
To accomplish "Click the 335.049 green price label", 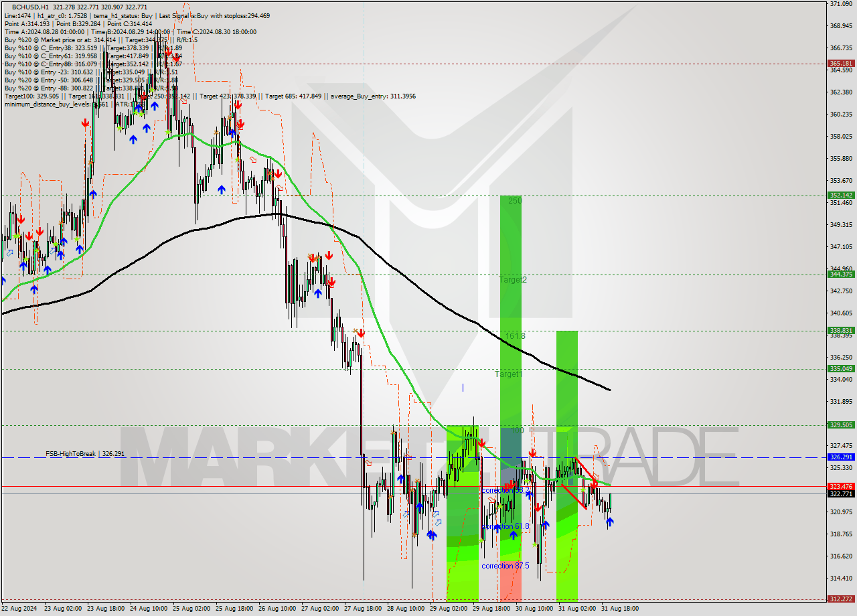I will pos(840,368).
